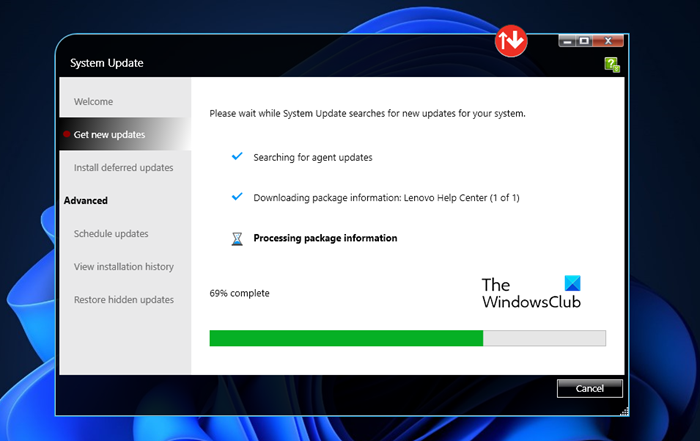Screen dimensions: 700x441
Task: Maximize the System Update window
Action: click(584, 42)
